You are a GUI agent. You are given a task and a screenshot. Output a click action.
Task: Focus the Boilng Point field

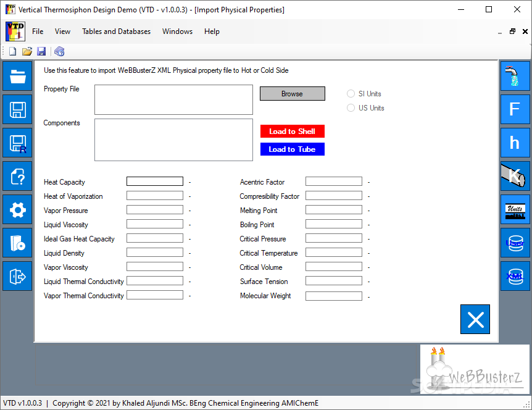[334, 224]
